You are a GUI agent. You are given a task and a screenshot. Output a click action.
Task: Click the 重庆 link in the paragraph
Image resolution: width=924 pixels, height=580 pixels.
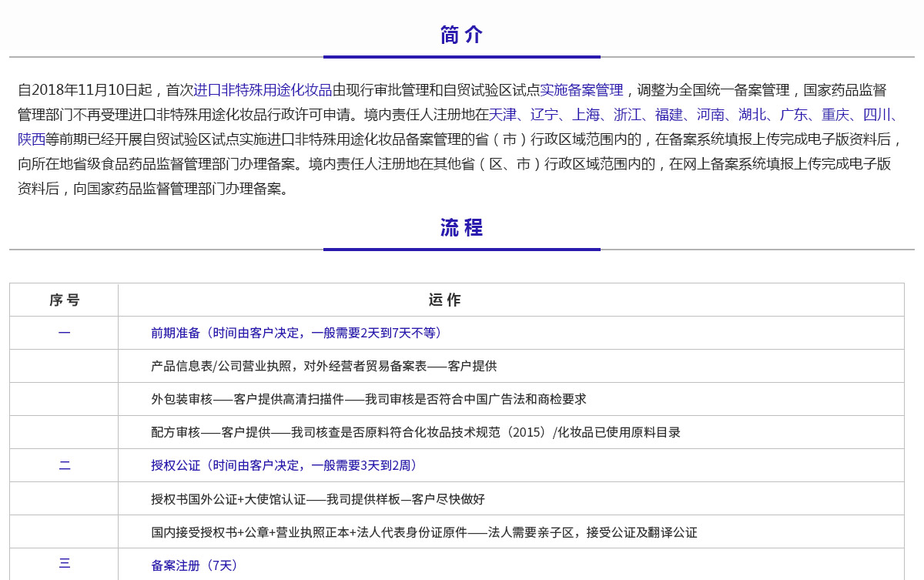(x=835, y=115)
